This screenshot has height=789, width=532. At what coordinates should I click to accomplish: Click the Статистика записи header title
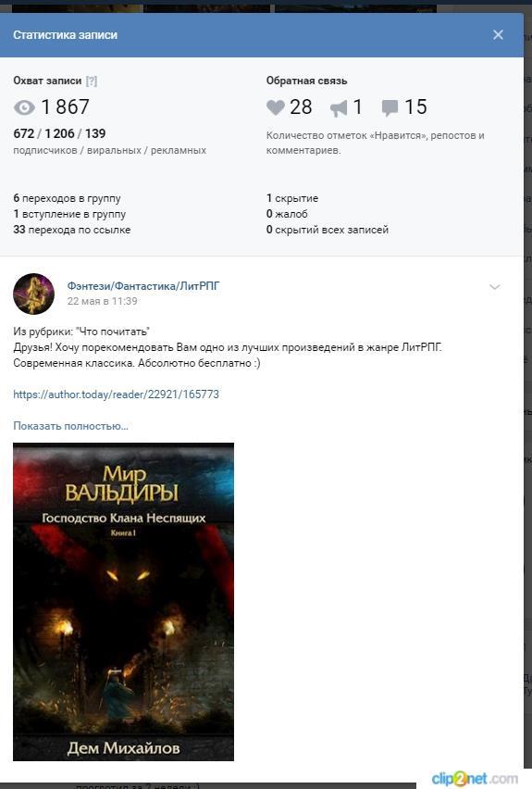click(66, 34)
